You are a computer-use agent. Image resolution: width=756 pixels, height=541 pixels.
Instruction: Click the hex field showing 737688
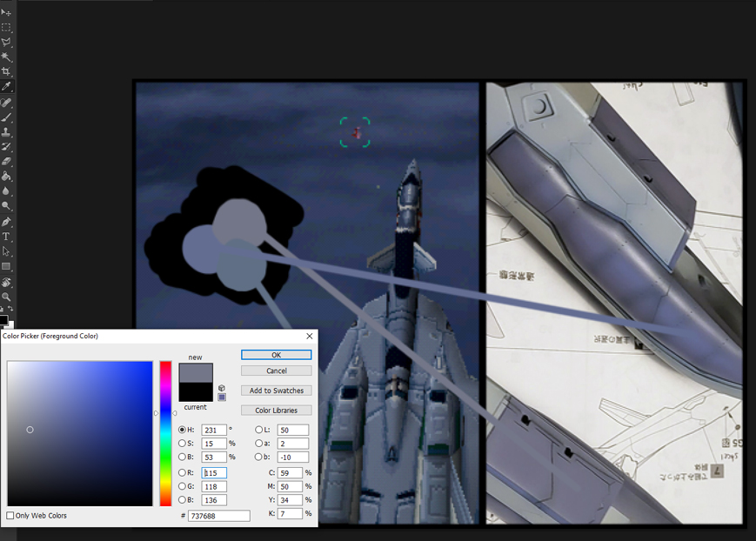point(219,516)
